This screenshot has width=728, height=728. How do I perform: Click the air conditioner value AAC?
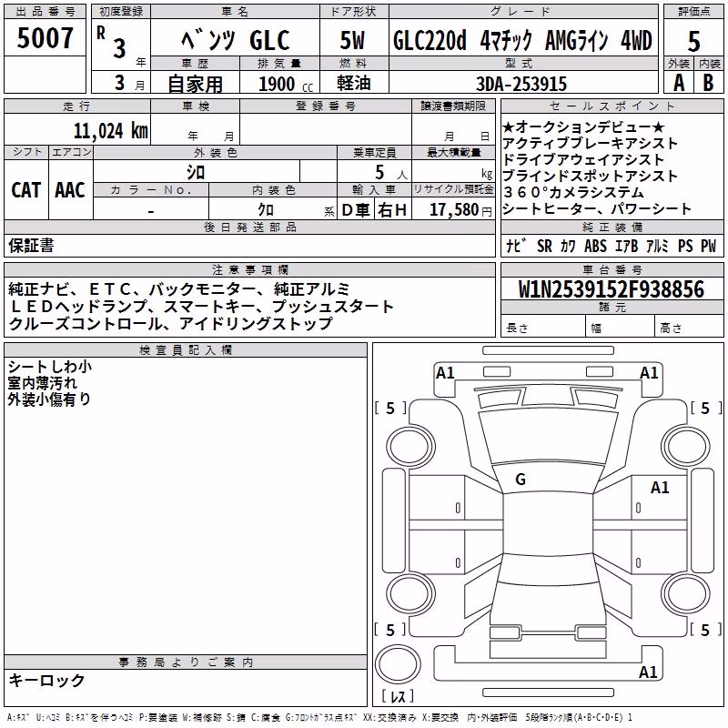click(70, 190)
